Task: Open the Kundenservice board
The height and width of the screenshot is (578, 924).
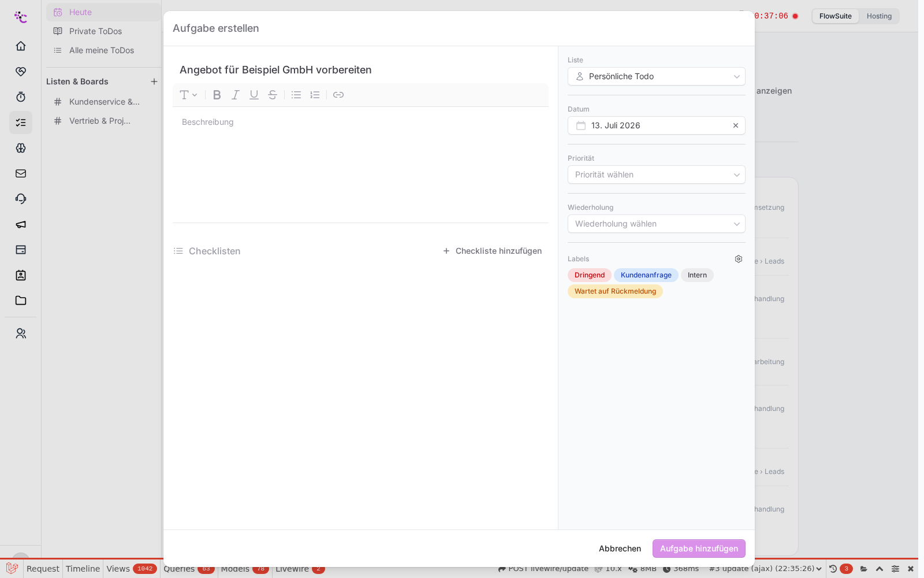Action: coord(103,102)
